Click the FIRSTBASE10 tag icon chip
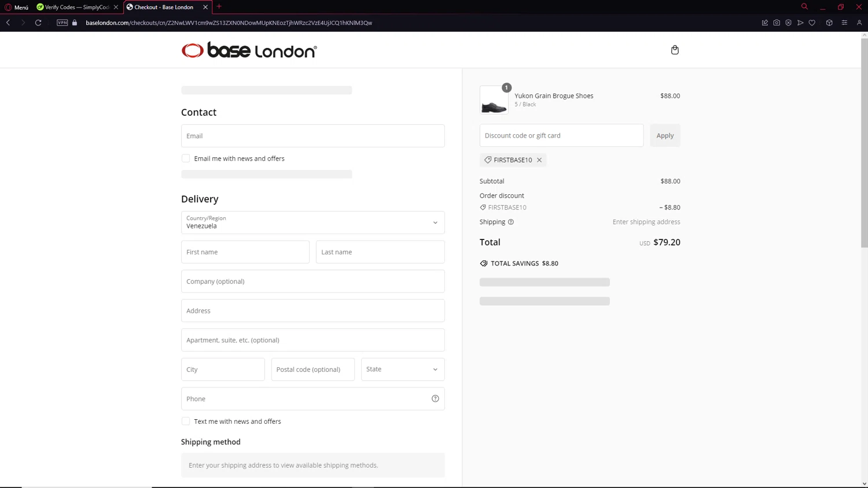 pyautogui.click(x=488, y=160)
